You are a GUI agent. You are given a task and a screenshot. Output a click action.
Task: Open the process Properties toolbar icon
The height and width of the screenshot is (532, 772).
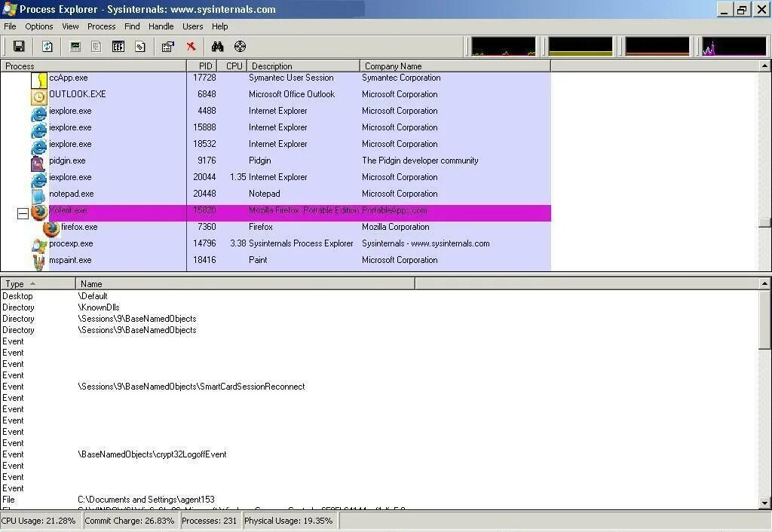click(x=168, y=46)
